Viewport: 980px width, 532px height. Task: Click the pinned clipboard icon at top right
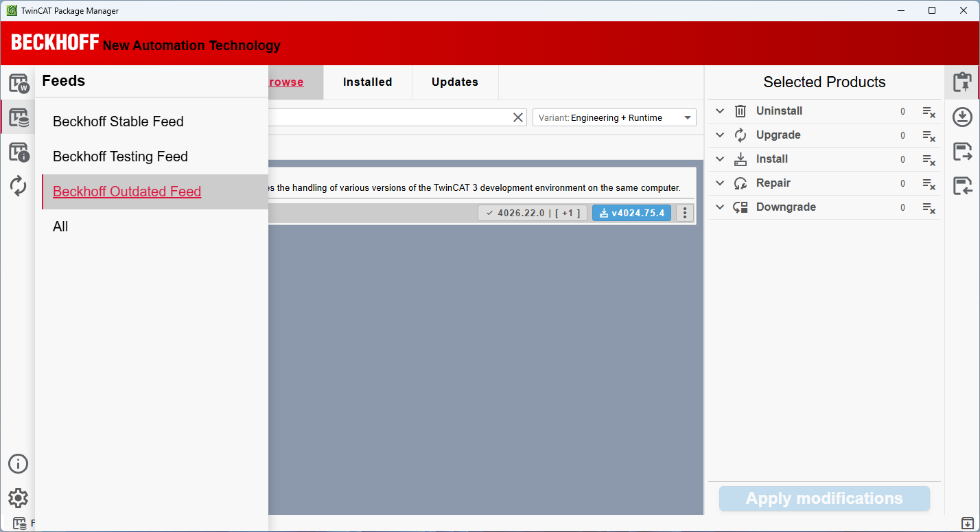pyautogui.click(x=962, y=82)
